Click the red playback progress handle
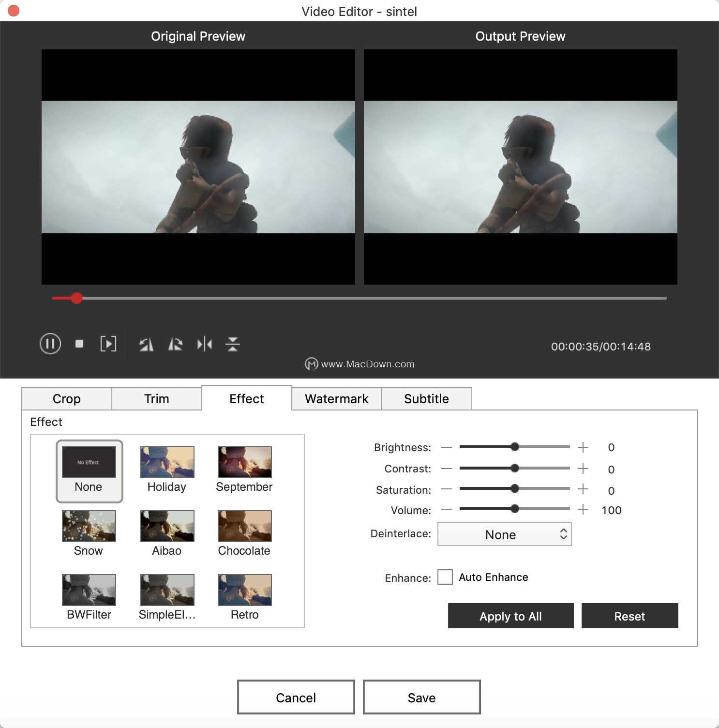 point(76,298)
